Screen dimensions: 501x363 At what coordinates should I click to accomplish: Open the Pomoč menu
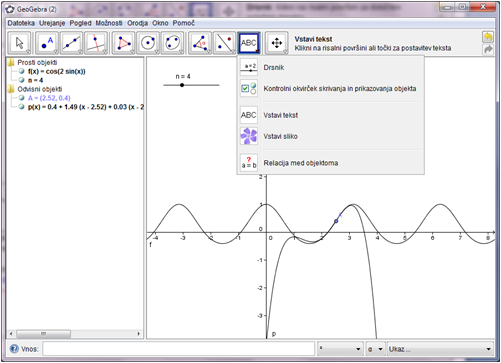[x=184, y=23]
